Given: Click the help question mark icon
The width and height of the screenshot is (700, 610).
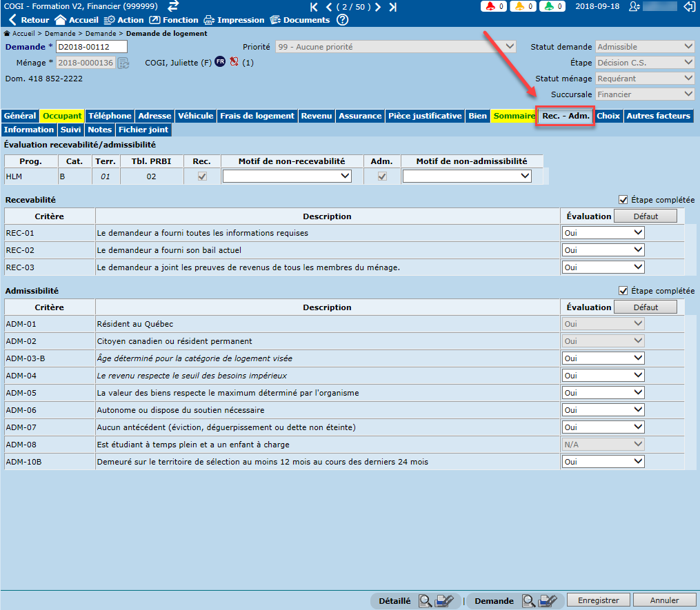Looking at the screenshot, I should [x=343, y=20].
